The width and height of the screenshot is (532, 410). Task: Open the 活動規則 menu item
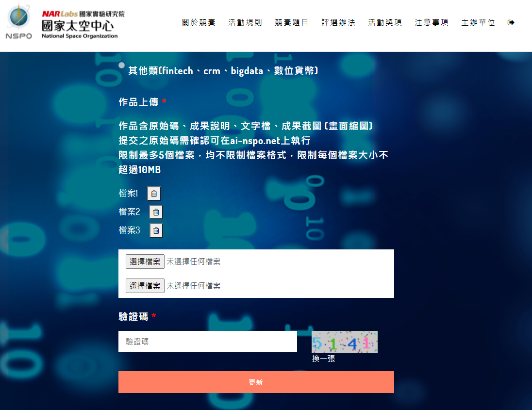(x=245, y=23)
